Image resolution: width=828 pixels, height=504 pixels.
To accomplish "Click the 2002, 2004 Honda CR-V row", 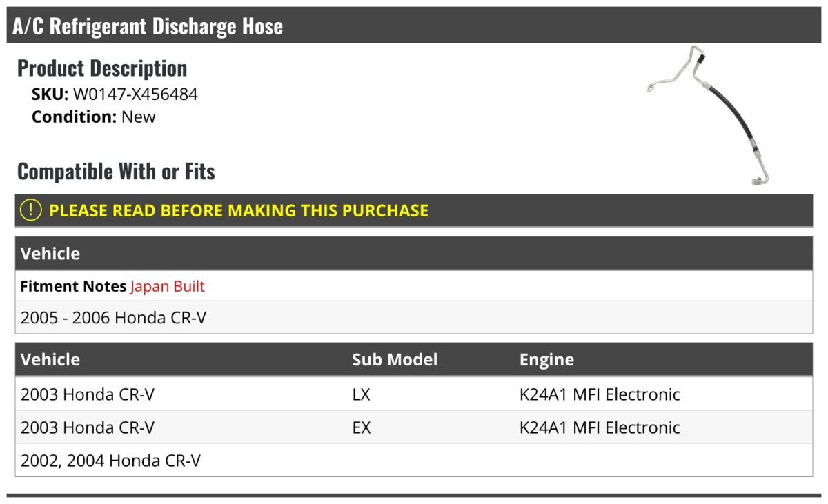I will [x=414, y=461].
